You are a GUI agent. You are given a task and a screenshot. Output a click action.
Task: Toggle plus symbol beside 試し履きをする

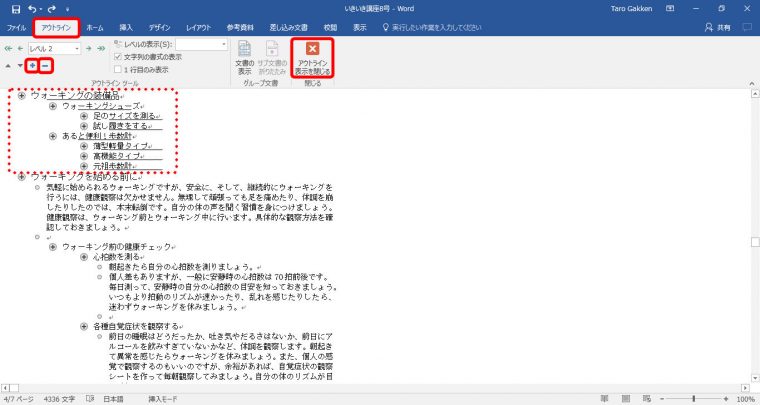coord(84,126)
